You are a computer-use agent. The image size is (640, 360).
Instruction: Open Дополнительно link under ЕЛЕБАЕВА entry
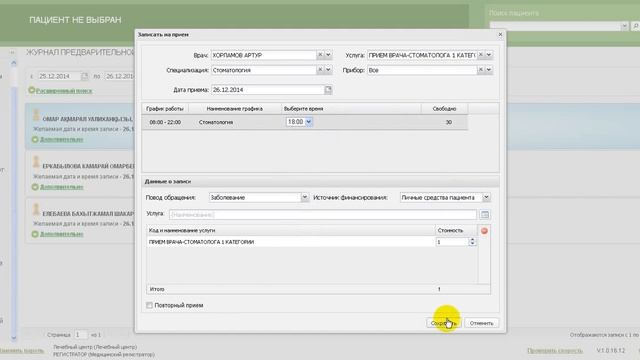point(61,234)
